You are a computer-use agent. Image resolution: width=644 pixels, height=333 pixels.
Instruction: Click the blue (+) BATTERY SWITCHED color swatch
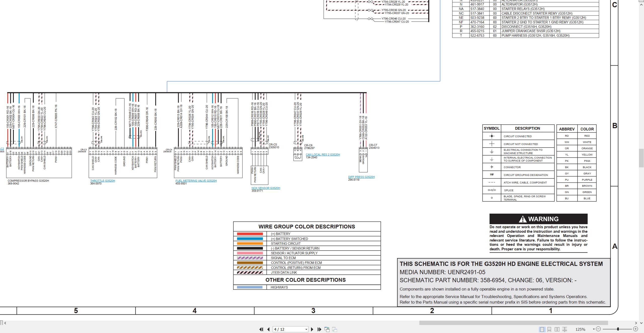tap(250, 239)
